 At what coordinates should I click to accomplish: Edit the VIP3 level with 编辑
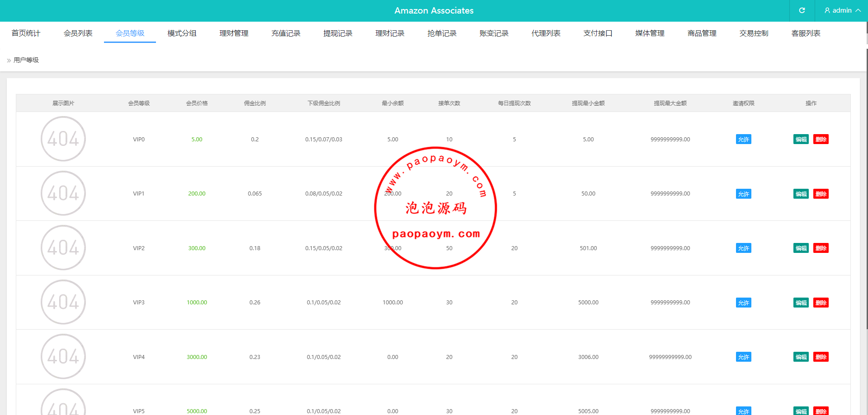[x=801, y=303]
